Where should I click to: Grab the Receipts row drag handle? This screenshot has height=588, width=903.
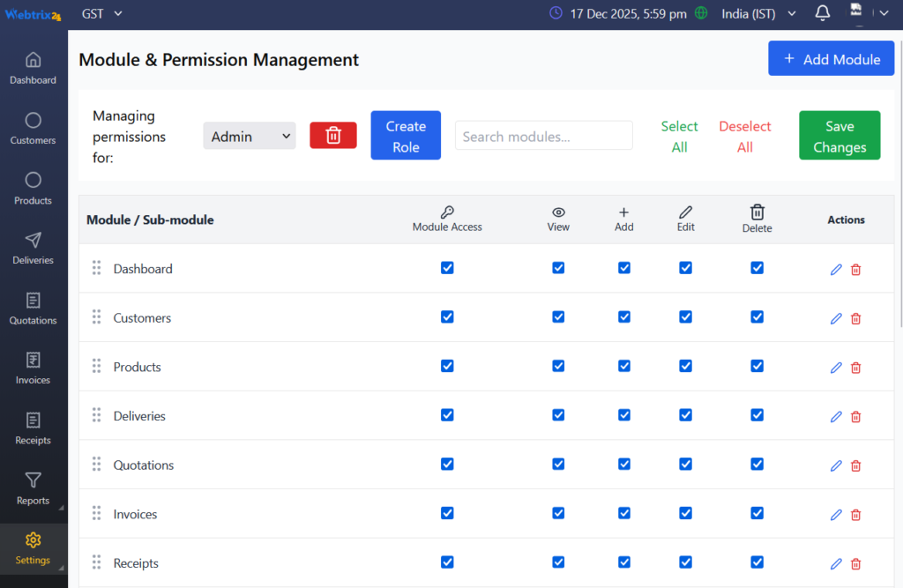pyautogui.click(x=97, y=562)
